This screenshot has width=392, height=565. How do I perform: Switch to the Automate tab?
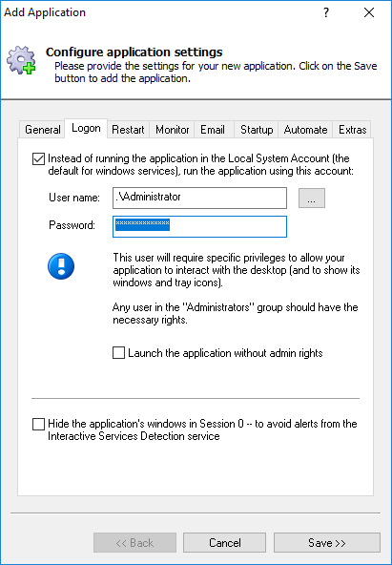point(305,130)
